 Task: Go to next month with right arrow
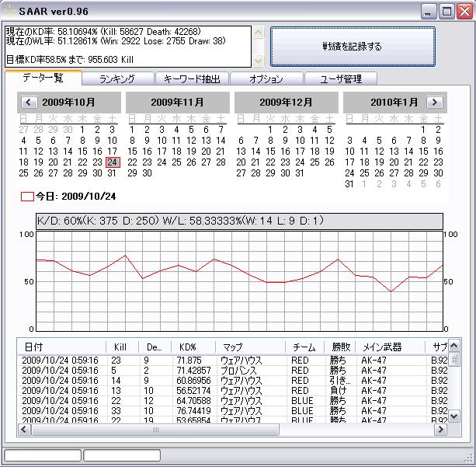(434, 102)
